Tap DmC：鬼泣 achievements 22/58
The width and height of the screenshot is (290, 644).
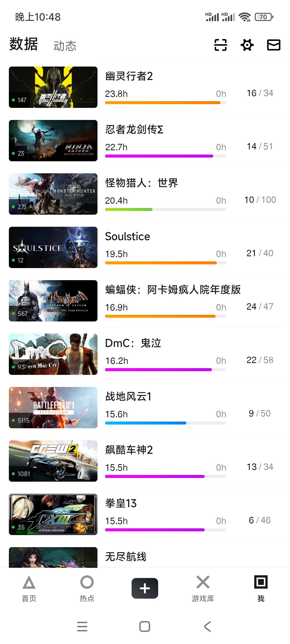[260, 360]
